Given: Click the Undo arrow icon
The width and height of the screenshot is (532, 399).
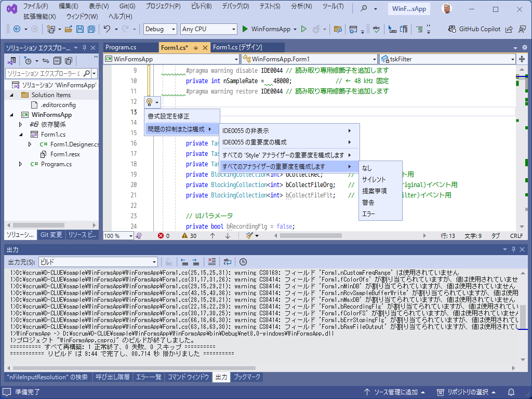Looking at the screenshot, I should (107, 29).
